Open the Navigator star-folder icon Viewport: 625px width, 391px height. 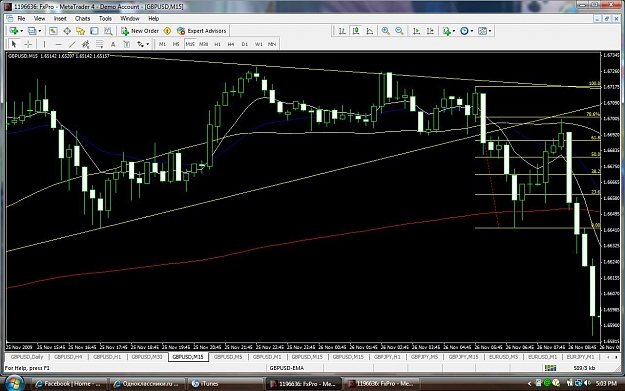click(81, 31)
